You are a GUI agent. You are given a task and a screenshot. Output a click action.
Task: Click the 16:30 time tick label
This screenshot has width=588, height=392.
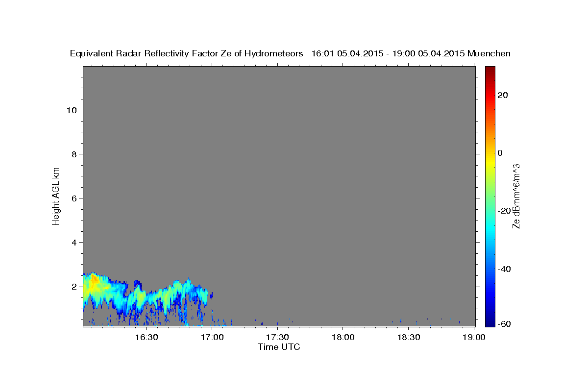[146, 337]
